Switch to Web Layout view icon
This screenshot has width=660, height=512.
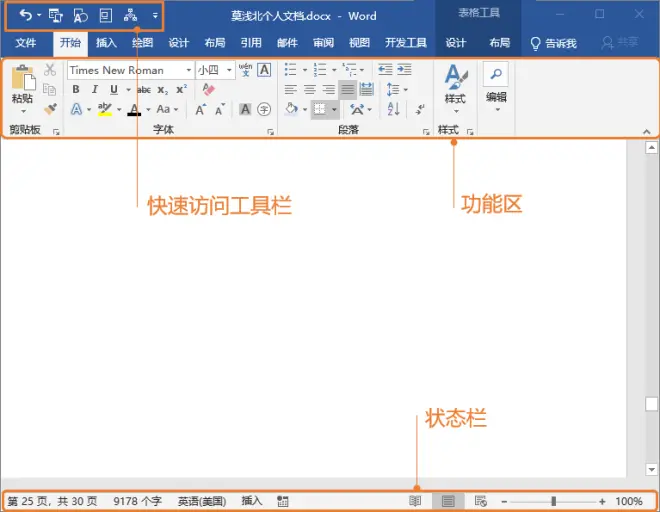480,501
